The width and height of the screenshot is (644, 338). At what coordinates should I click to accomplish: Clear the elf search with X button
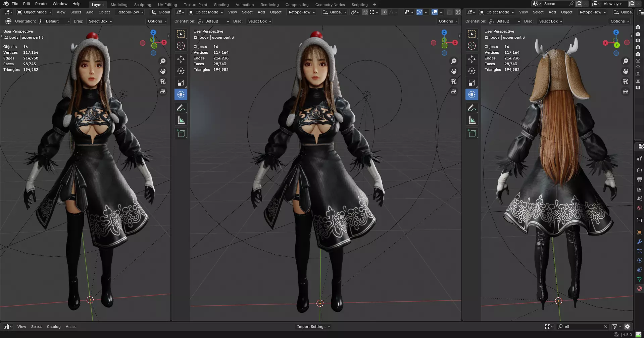(x=605, y=327)
